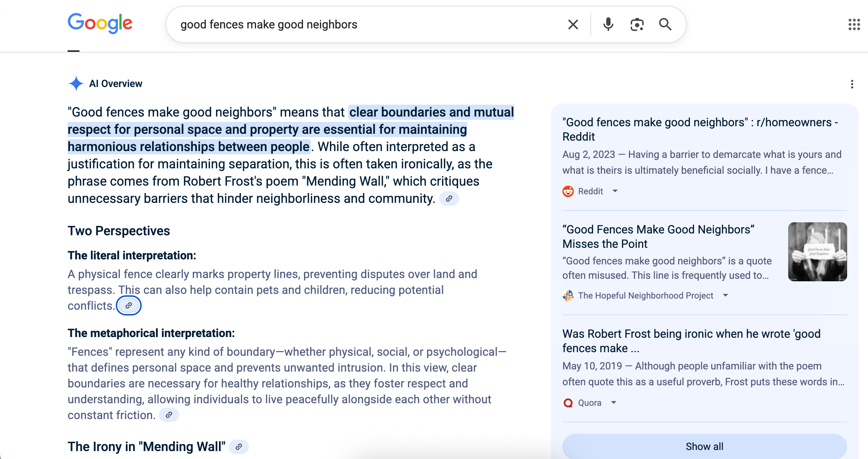Open AI Overview three-dot options menu
The width and height of the screenshot is (868, 459).
point(852,84)
